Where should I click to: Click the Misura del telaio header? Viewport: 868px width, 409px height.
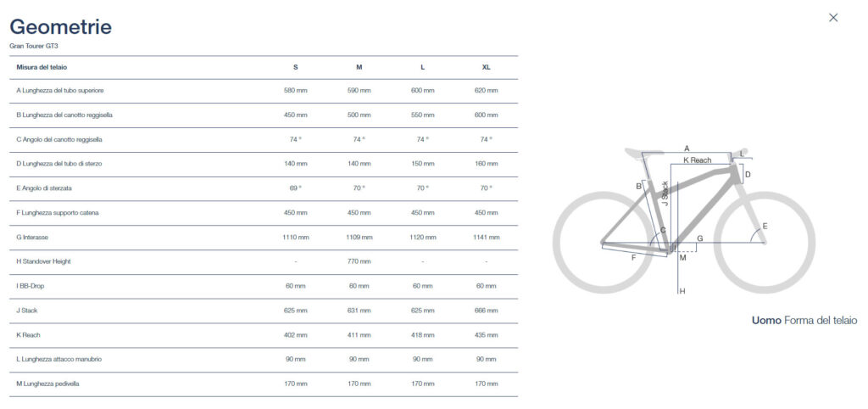(42, 67)
